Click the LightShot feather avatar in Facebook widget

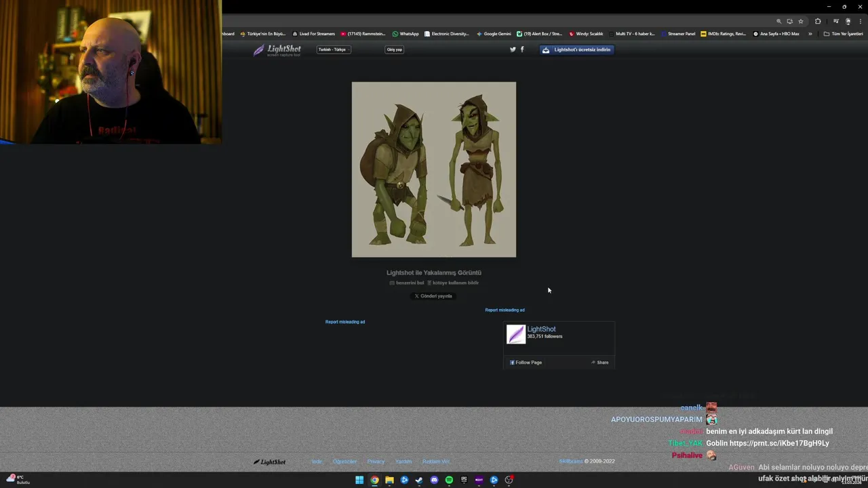coord(516,334)
